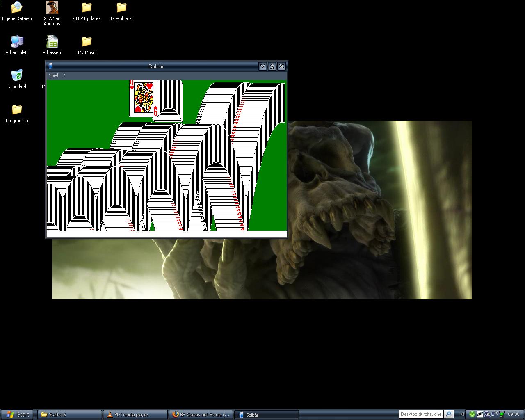This screenshot has width=525, height=420.
Task: Click the desktop search magnifier button
Action: (x=449, y=414)
